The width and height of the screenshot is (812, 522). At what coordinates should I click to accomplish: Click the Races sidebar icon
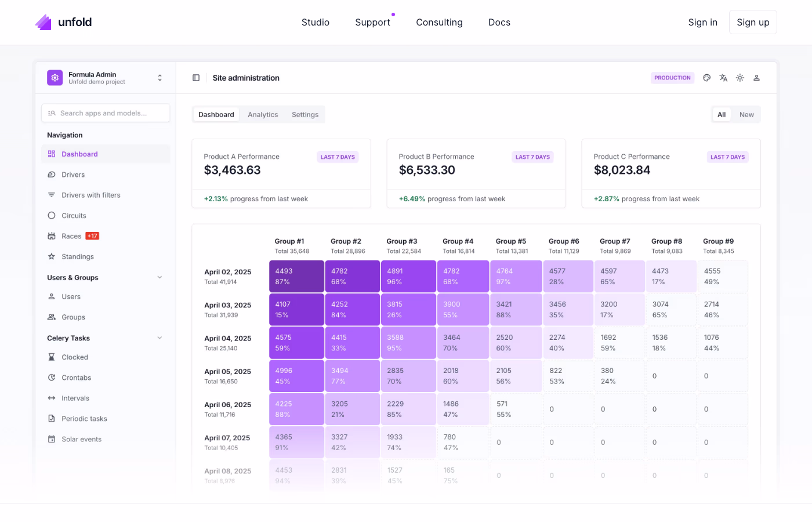click(52, 236)
